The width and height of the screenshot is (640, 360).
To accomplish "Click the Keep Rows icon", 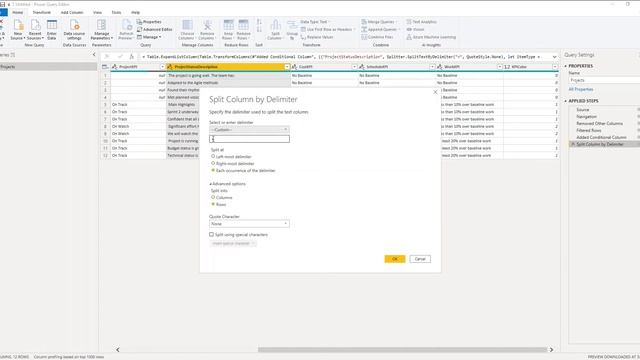I will point(228,26).
